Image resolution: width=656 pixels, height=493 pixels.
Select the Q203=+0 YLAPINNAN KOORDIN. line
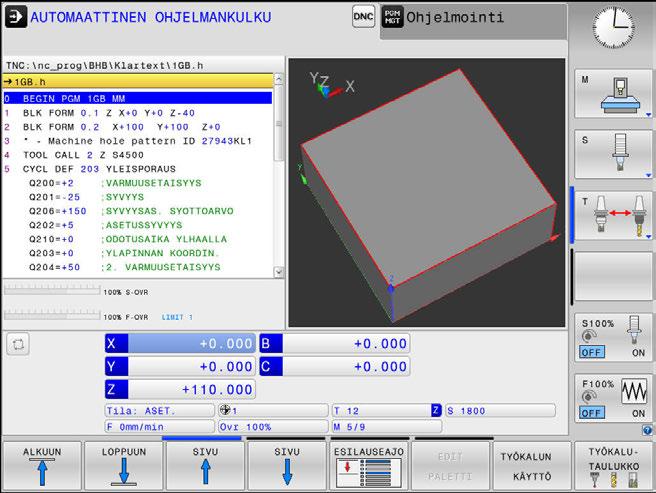coord(138,253)
